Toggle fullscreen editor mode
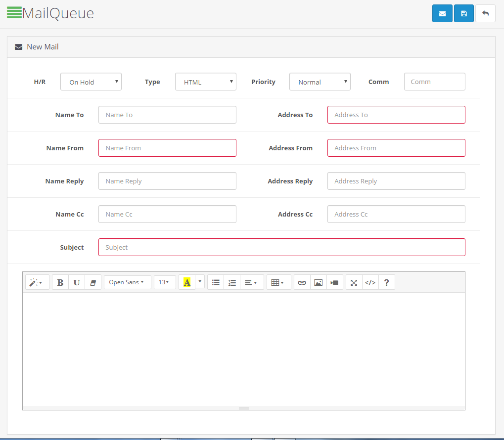 click(354, 282)
